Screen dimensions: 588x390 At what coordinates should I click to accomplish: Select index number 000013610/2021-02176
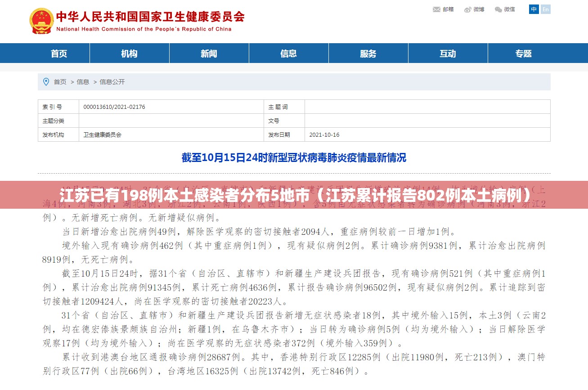pyautogui.click(x=114, y=107)
